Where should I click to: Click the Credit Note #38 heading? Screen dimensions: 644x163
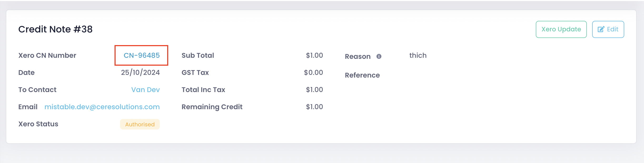coord(56,29)
